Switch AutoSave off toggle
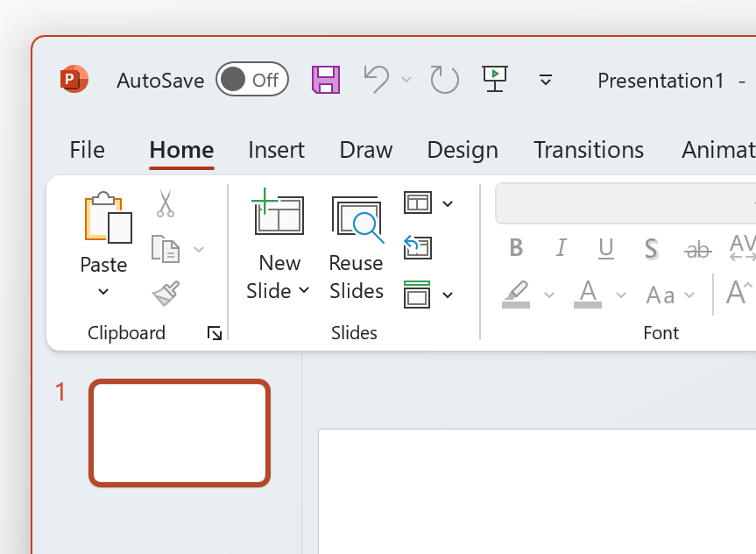756x554 pixels. (x=252, y=79)
